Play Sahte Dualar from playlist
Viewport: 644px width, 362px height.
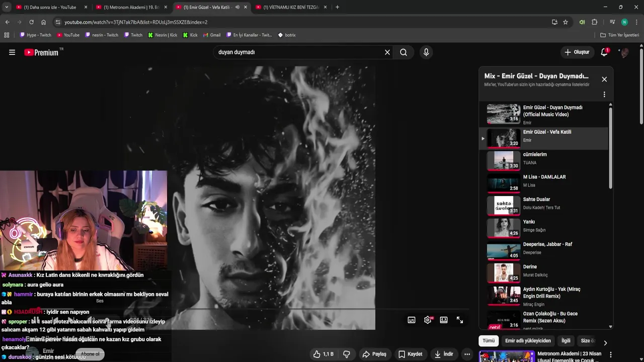543,206
